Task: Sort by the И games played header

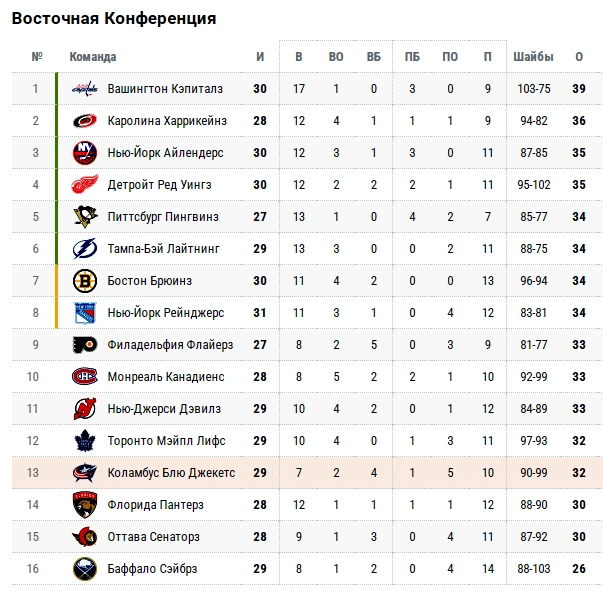Action: [x=260, y=57]
